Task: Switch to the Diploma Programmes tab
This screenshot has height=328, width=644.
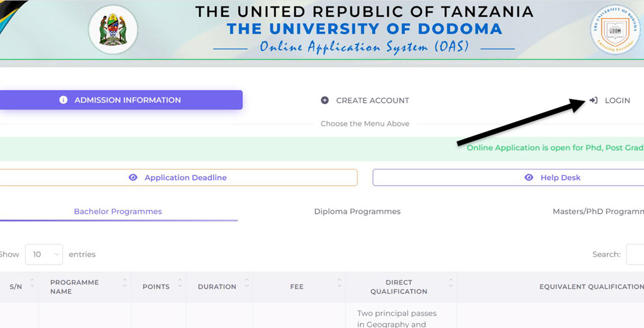Action: (357, 212)
